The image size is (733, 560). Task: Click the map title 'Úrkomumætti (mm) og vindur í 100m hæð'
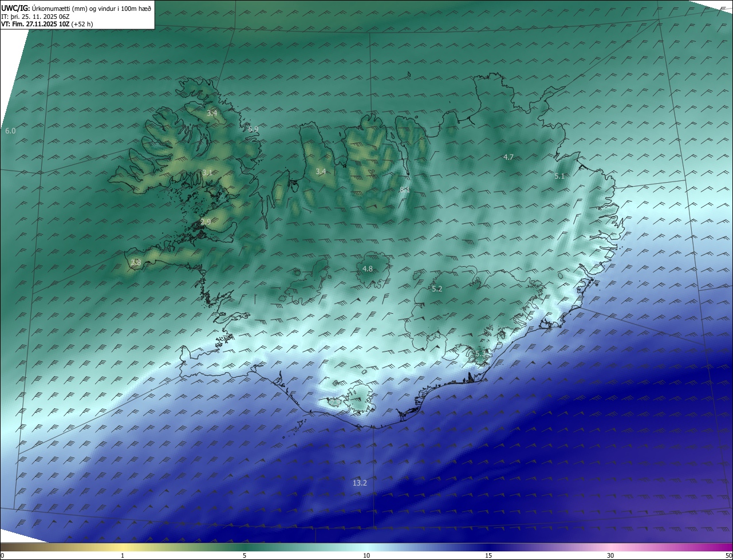[x=92, y=9]
